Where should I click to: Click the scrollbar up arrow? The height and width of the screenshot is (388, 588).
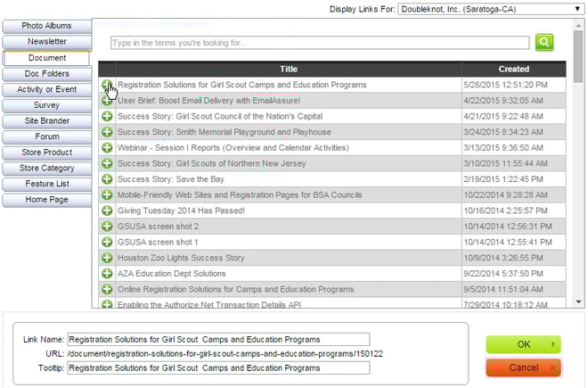578,26
